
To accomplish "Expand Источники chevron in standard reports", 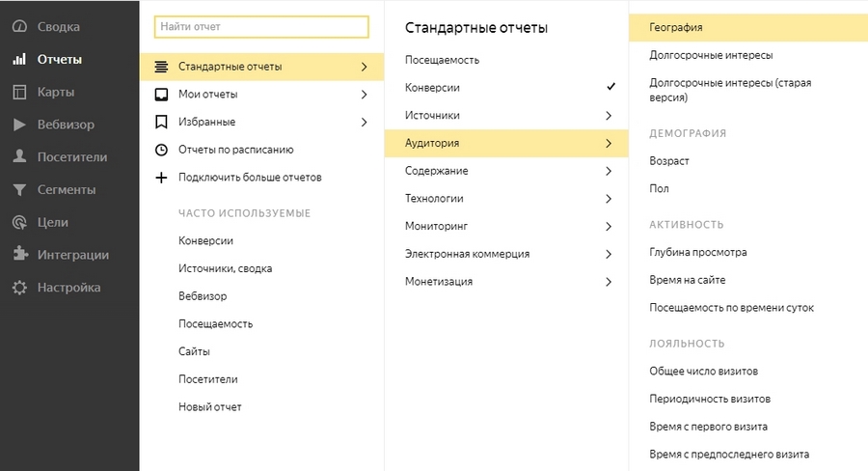I will [x=609, y=115].
